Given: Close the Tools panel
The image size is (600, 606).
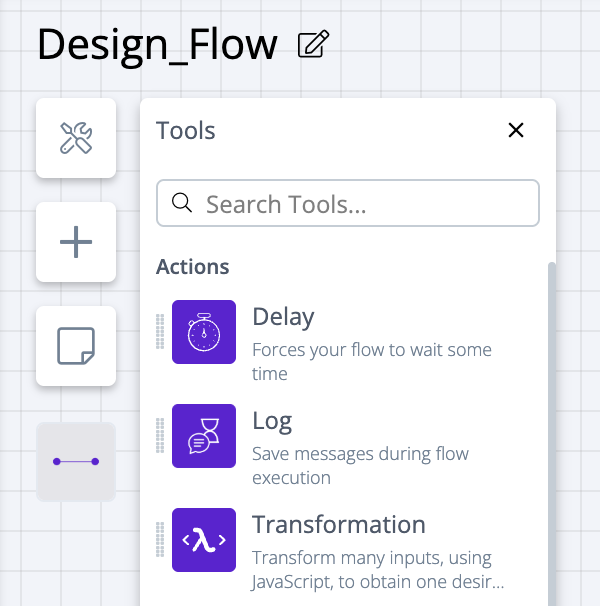Looking at the screenshot, I should [x=516, y=130].
